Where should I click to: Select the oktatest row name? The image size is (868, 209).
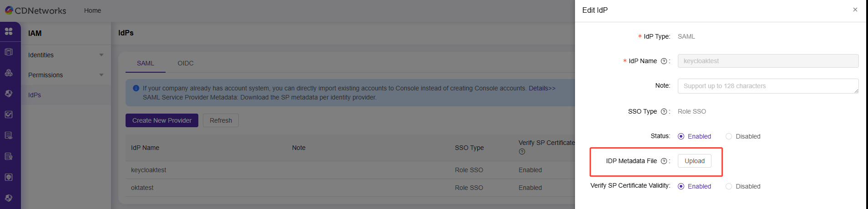click(x=142, y=188)
